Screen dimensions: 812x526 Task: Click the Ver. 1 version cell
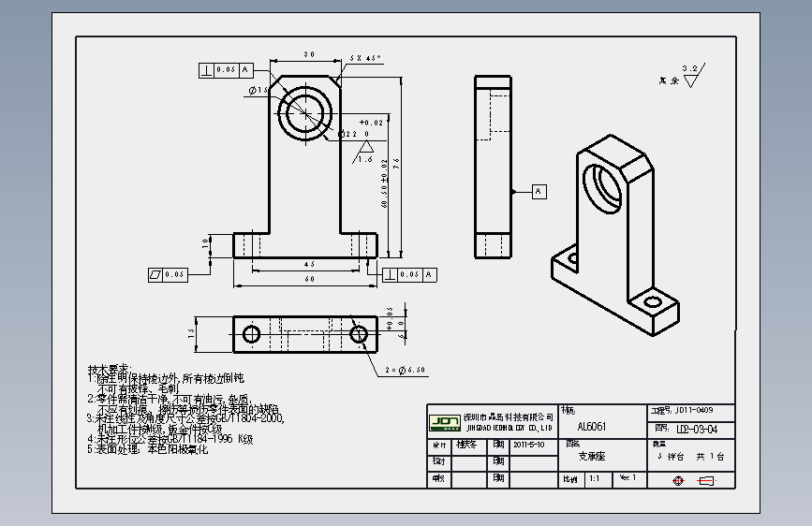tap(627, 477)
